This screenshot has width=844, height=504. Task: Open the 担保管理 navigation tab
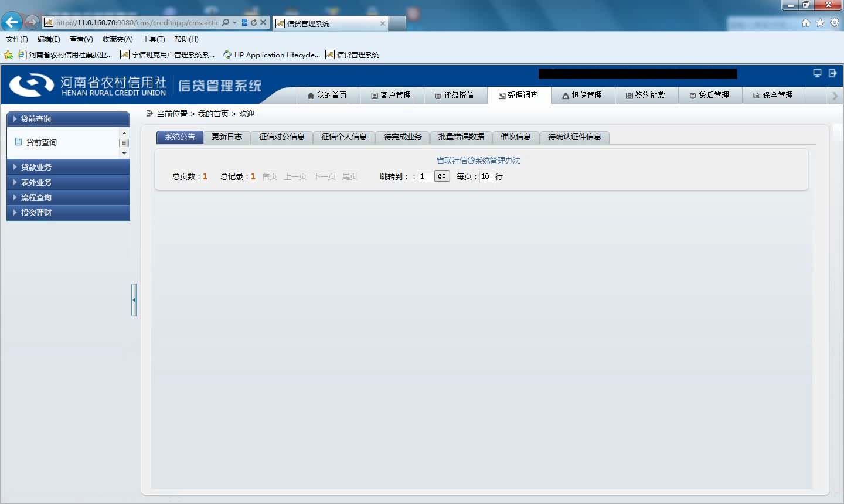click(583, 95)
